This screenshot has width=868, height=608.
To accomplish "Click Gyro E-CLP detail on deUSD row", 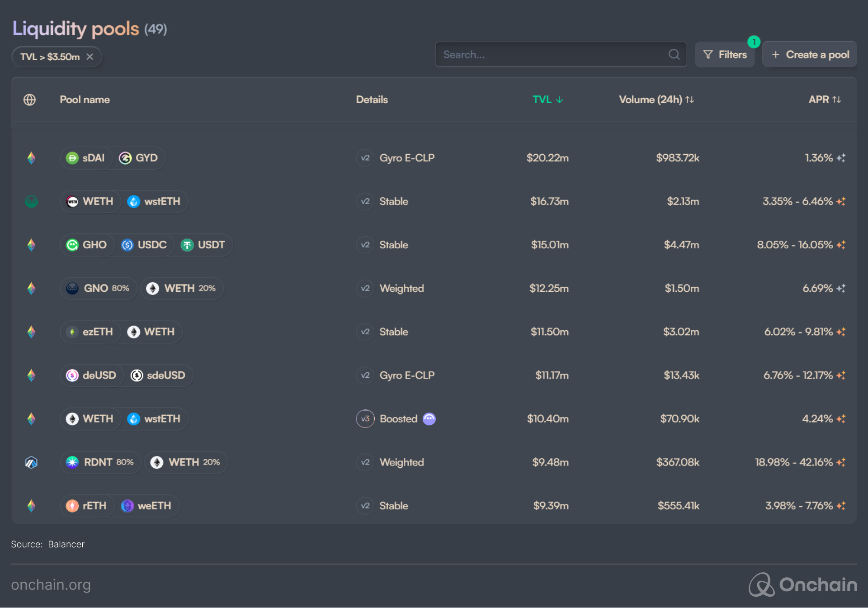I will pyautogui.click(x=407, y=375).
